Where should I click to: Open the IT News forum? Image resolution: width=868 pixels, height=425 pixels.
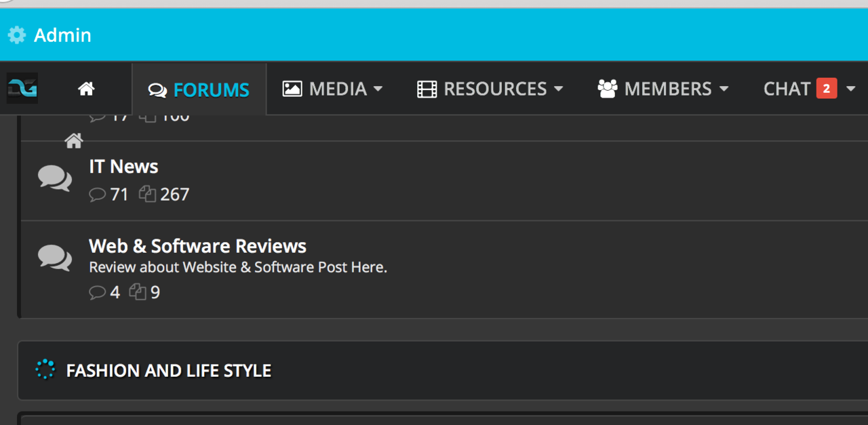[x=123, y=167]
